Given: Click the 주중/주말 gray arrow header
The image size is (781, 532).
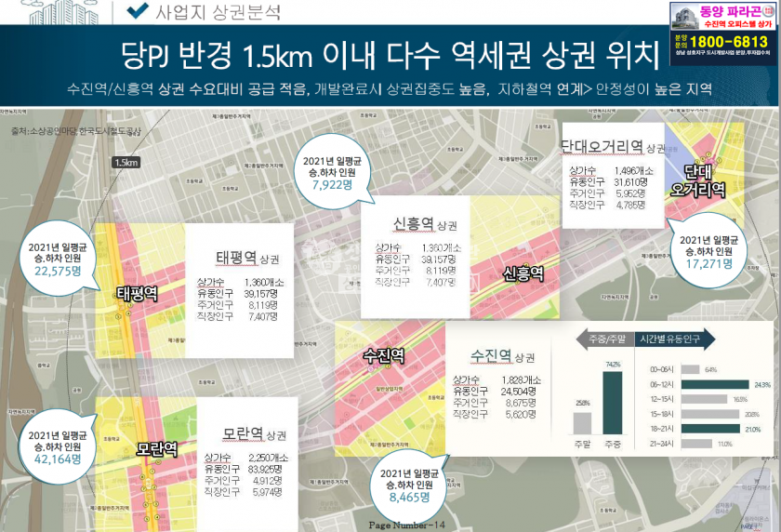Looking at the screenshot, I should [604, 339].
